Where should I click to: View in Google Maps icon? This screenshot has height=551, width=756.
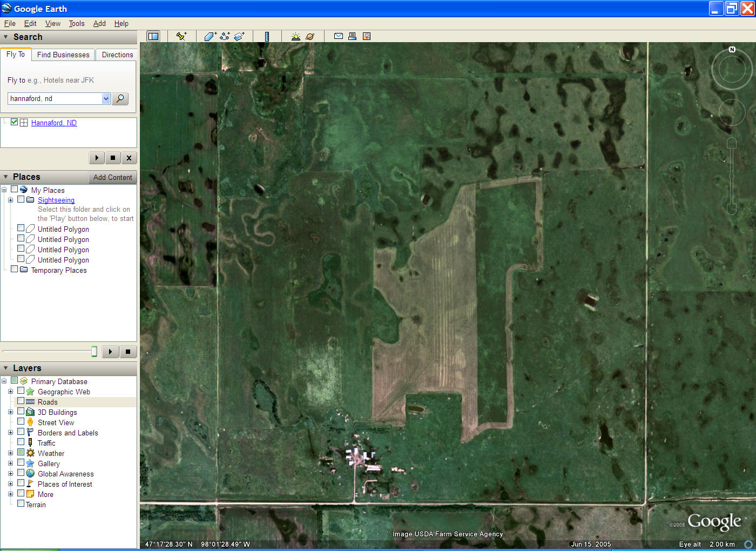pyautogui.click(x=367, y=36)
